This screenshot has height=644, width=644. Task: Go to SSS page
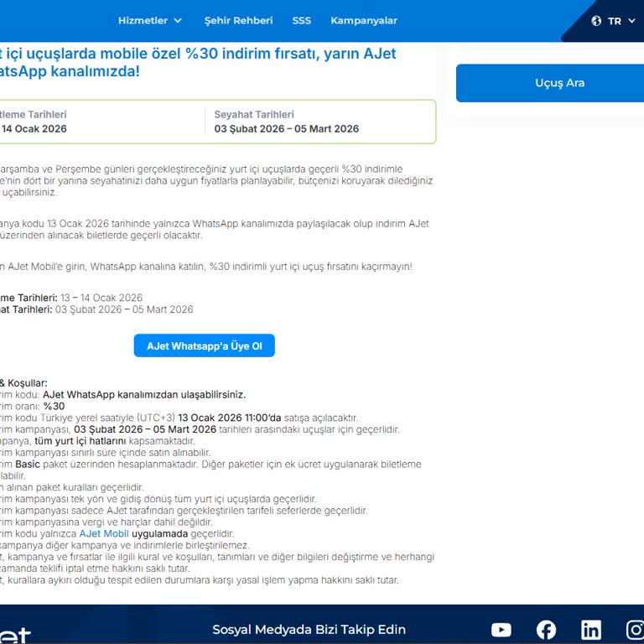[302, 20]
